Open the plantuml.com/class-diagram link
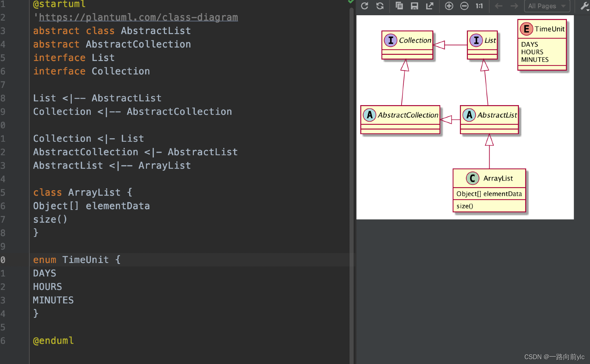 pos(138,17)
